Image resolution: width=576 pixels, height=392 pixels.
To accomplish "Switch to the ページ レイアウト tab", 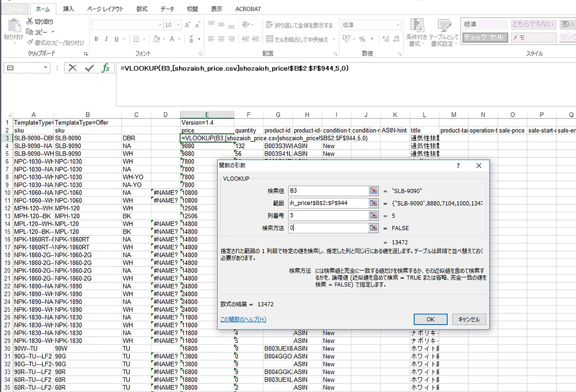I will (x=105, y=9).
